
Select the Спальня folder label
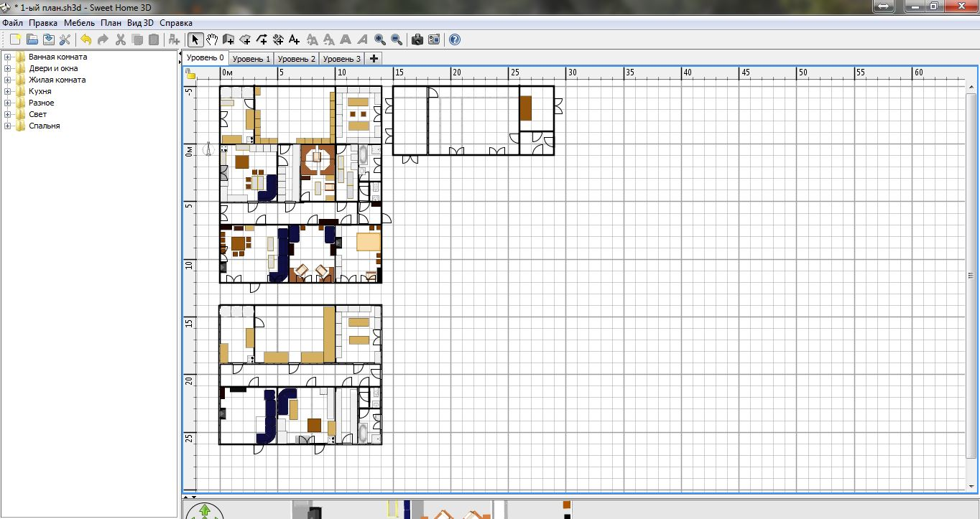tap(45, 126)
